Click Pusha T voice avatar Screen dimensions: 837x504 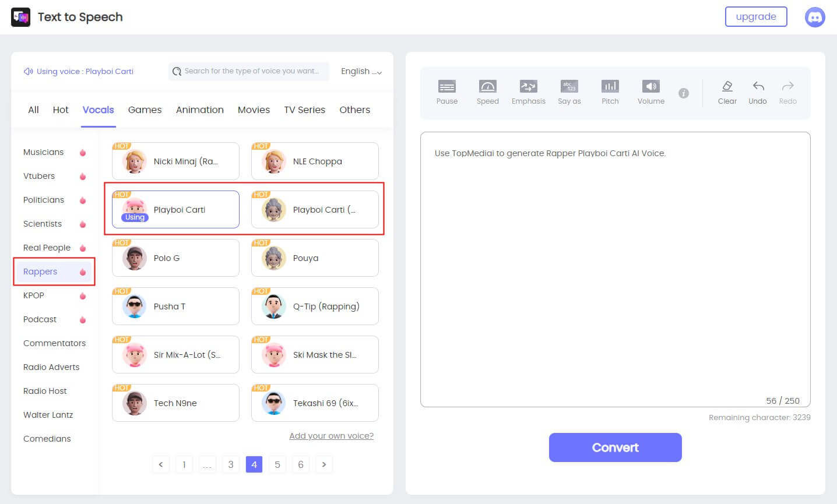click(x=135, y=306)
